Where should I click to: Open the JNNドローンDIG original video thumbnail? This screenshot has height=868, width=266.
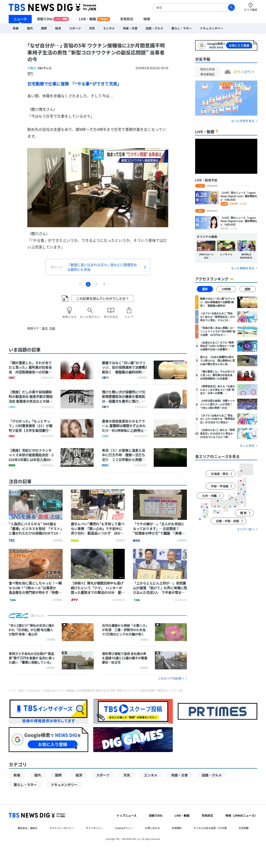pyautogui.click(x=206, y=246)
